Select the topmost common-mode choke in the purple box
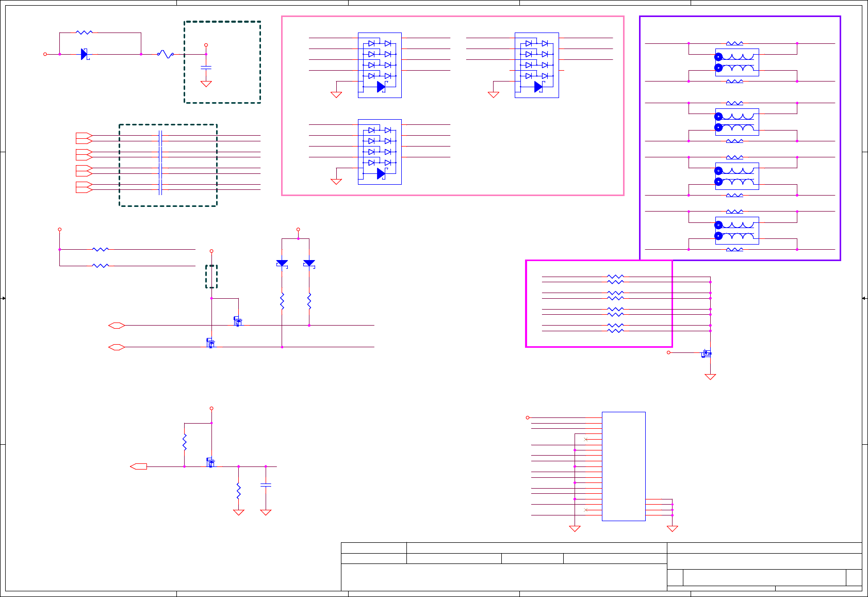Image resolution: width=868 pixels, height=597 pixels. click(736, 62)
